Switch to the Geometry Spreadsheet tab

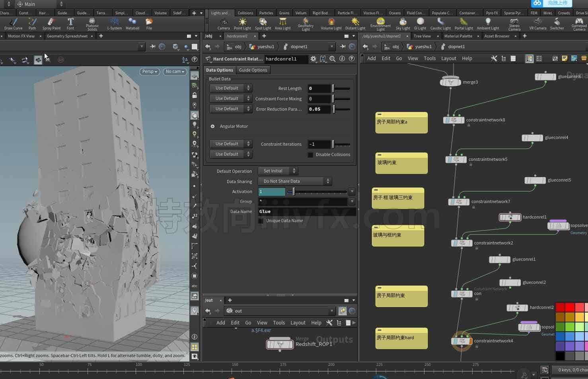67,36
